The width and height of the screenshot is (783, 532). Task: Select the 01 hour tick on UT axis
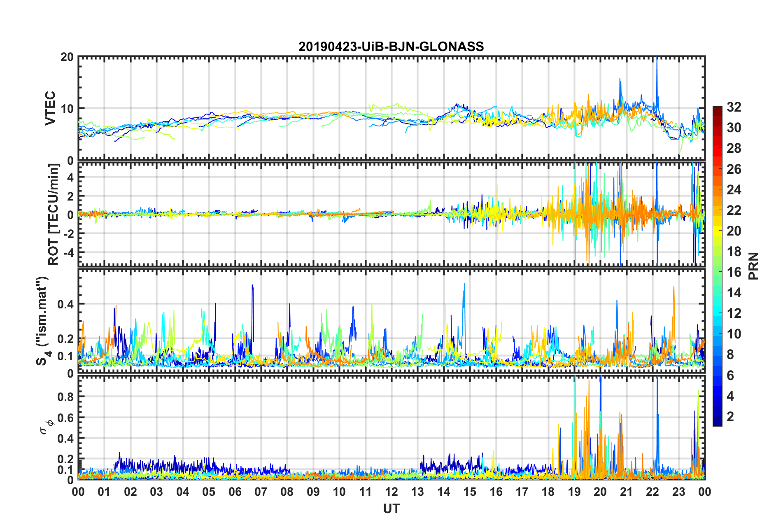click(x=104, y=492)
